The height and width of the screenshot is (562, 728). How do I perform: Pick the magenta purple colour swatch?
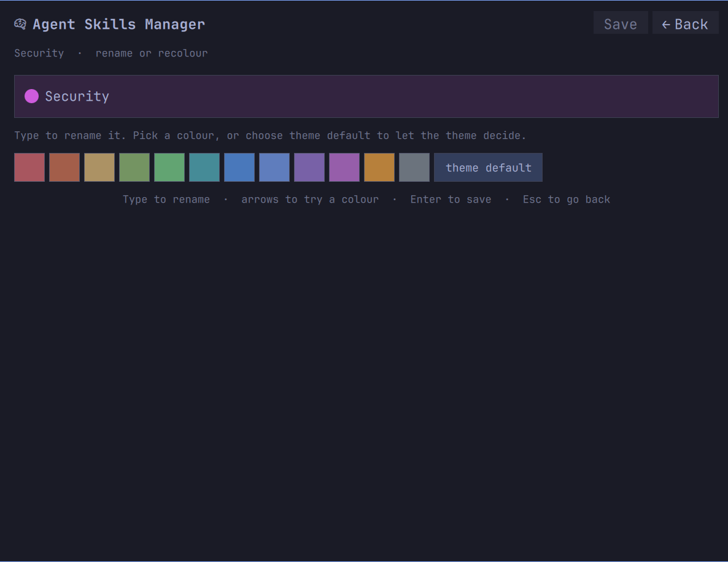point(344,167)
